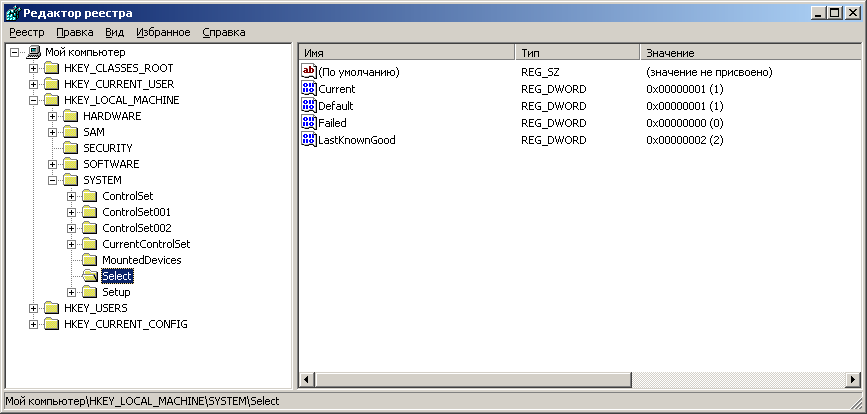
Task: Open the Реестр menu
Action: [27, 33]
